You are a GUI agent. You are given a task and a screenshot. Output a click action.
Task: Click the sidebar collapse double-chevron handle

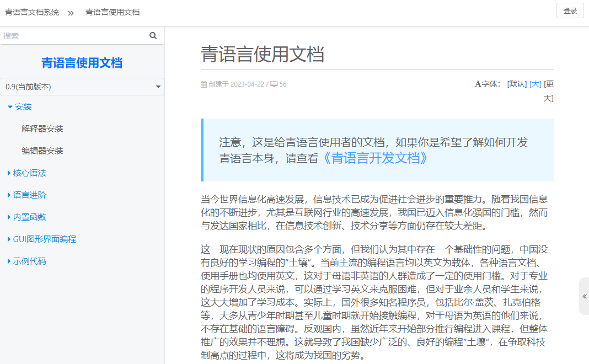(585, 296)
